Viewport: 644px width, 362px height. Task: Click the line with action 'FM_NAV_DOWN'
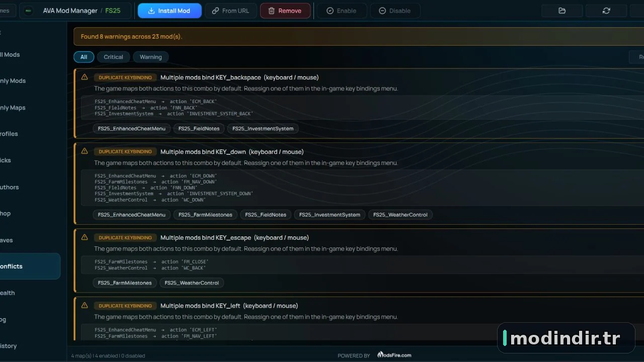coord(156,182)
